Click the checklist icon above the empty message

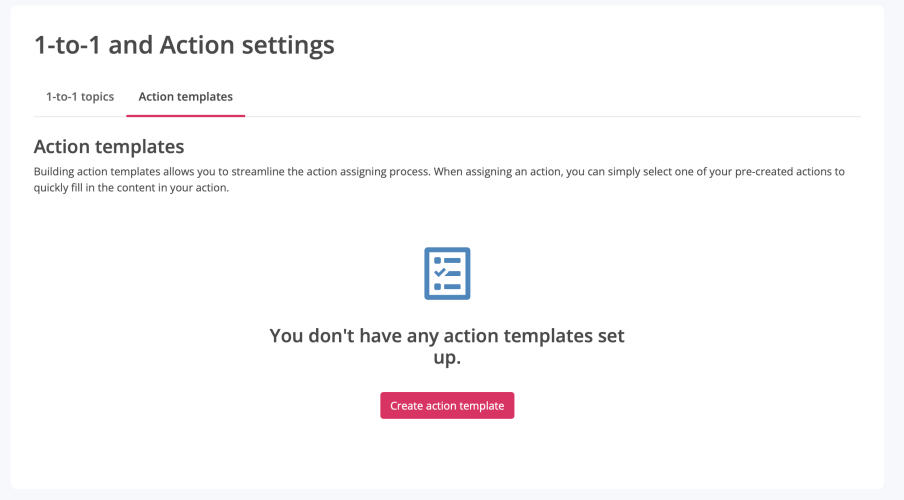(x=447, y=273)
